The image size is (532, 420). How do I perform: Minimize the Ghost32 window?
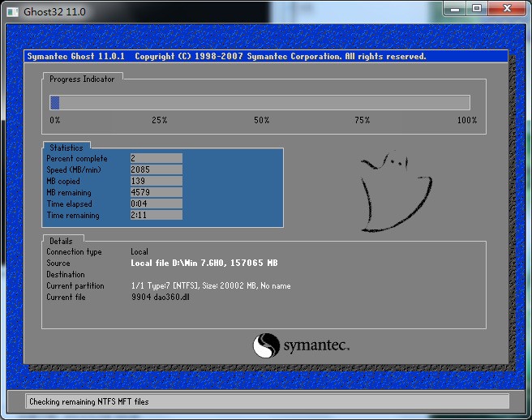tap(455, 9)
